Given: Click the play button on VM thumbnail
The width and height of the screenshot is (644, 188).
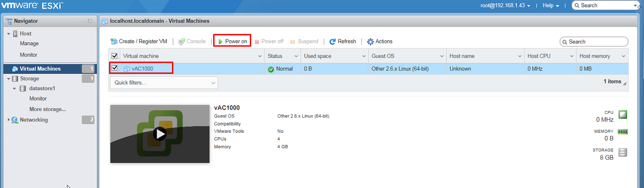Looking at the screenshot, I should click(159, 134).
